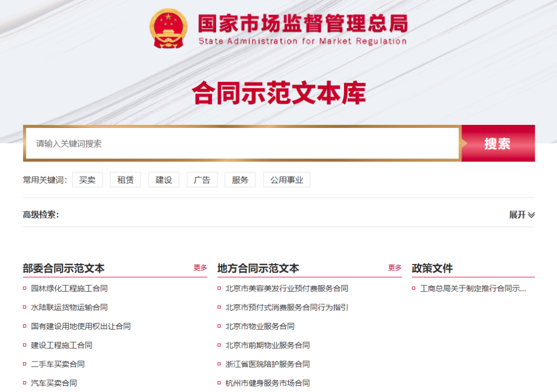This screenshot has height=392, width=557.
Task: Open 国有建设用地使用权出让合同 link
Action: (x=80, y=326)
